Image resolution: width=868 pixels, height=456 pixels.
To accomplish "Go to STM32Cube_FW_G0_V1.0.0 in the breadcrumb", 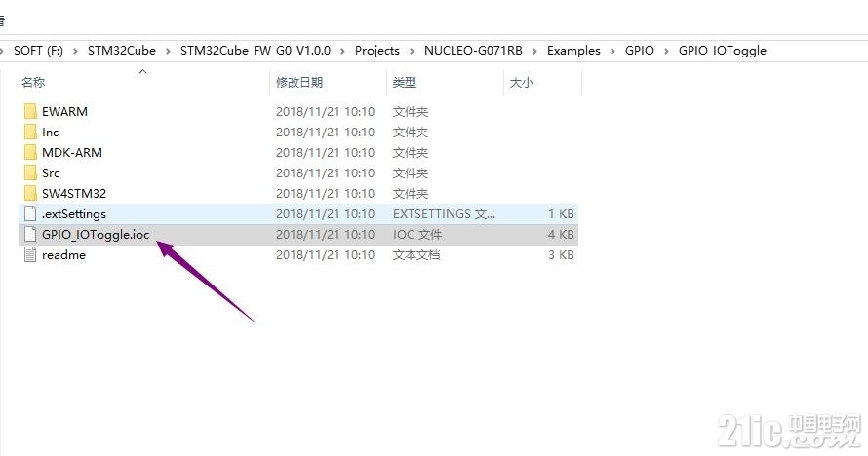I will click(256, 51).
